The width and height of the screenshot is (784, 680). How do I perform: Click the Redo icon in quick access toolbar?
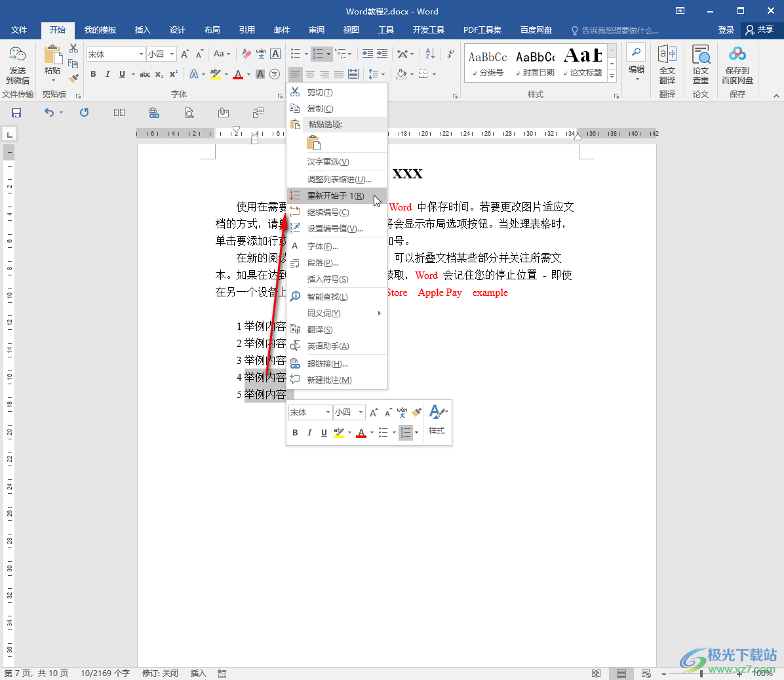pos(84,113)
